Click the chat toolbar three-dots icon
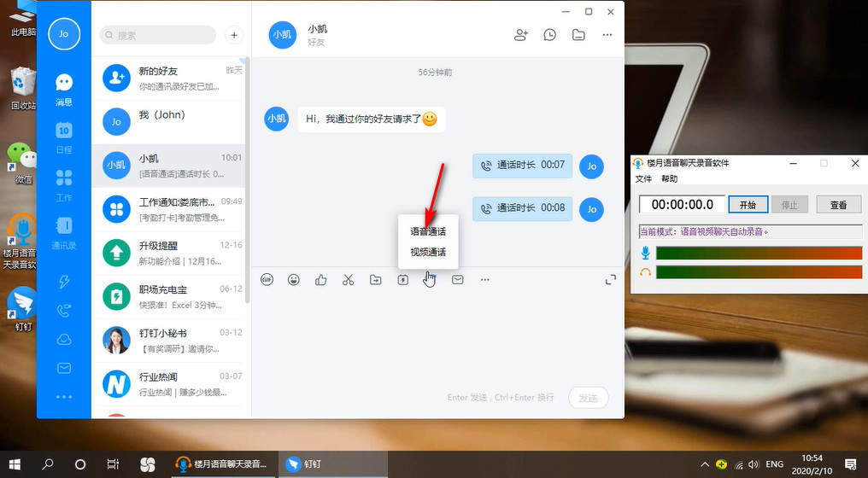The image size is (868, 478). 485,280
